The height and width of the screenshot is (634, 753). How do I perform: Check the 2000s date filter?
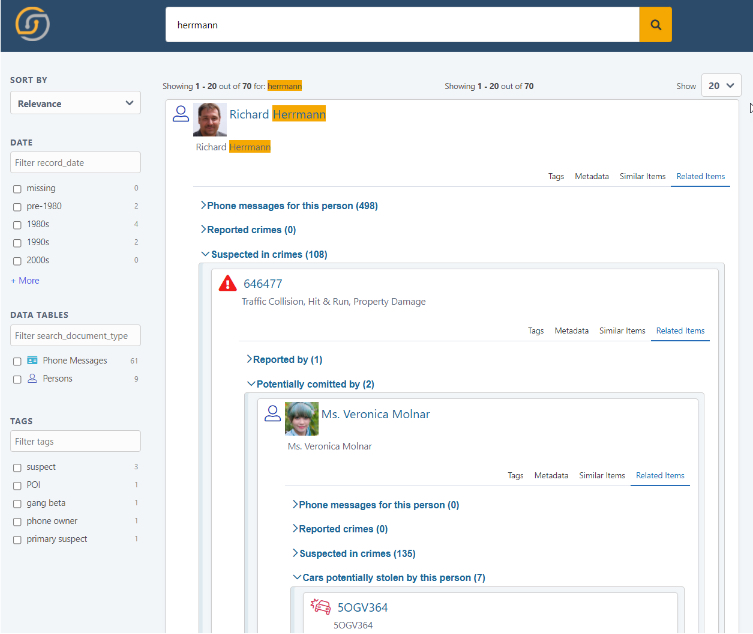tap(17, 261)
